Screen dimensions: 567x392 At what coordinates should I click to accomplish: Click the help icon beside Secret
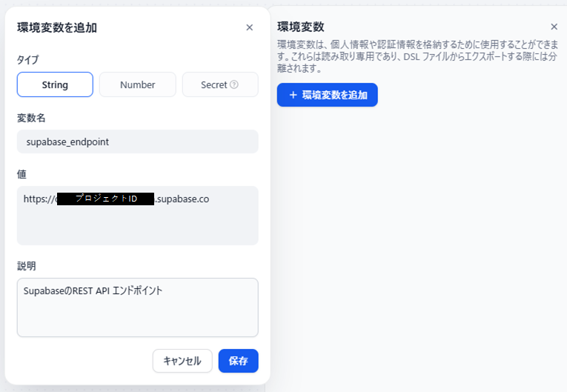pyautogui.click(x=234, y=84)
